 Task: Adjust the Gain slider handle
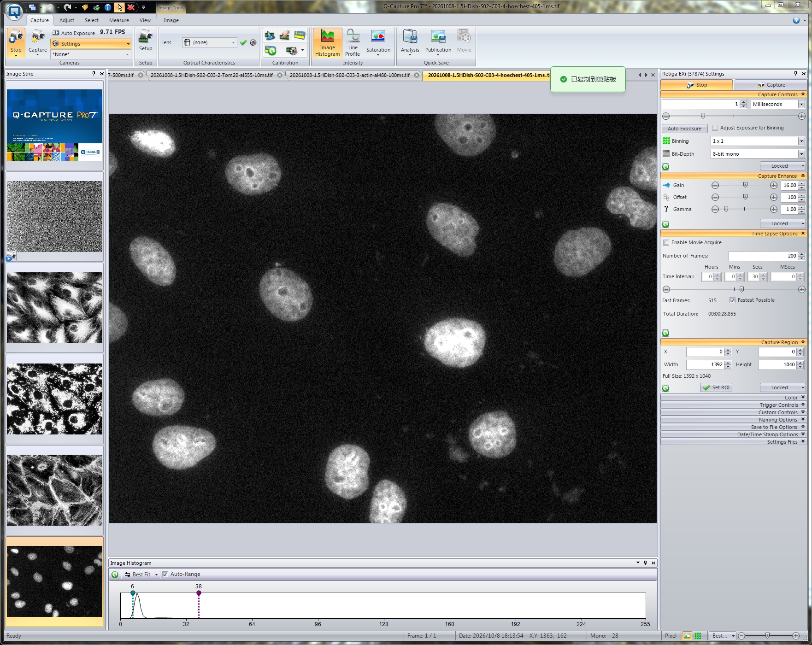(x=745, y=185)
